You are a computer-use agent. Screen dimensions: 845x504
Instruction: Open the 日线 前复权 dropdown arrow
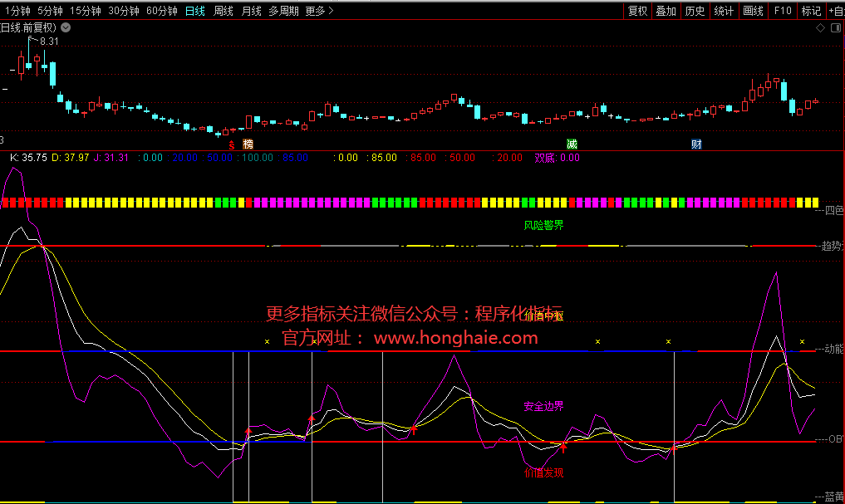click(66, 27)
